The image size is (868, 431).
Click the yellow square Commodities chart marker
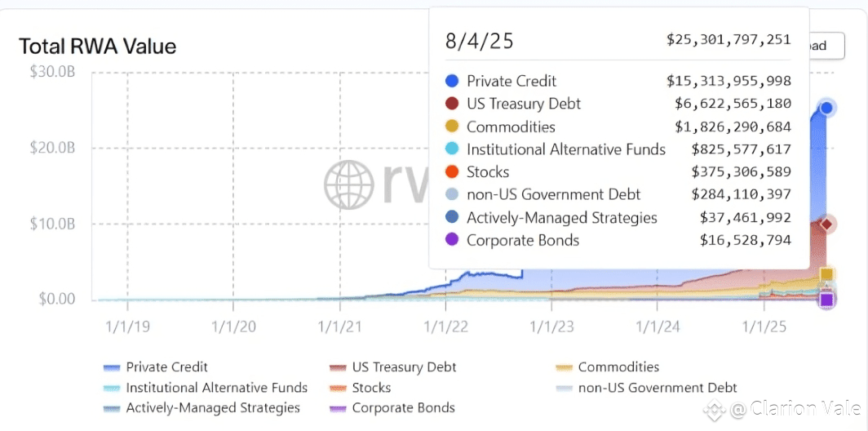[x=826, y=275]
